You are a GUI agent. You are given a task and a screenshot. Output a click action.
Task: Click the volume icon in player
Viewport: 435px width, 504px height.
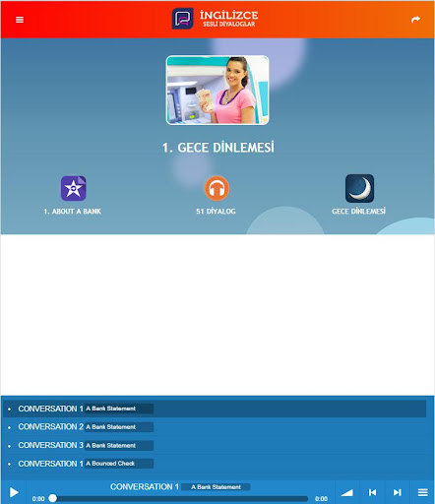tap(347, 492)
